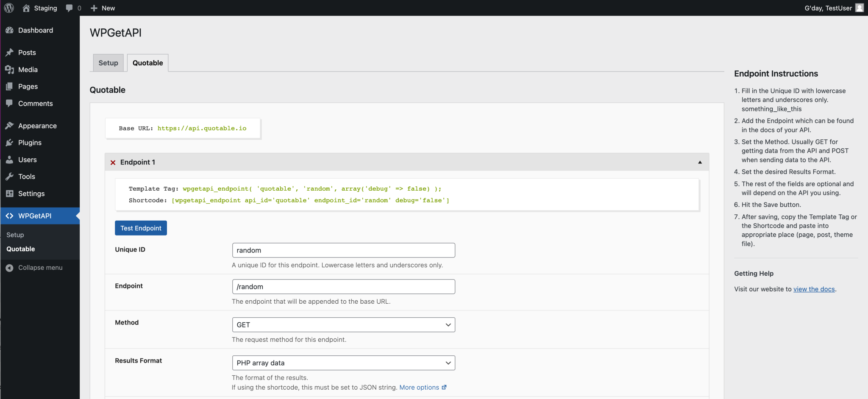Select the Tools wrench icon
868x399 pixels.
pos(11,176)
